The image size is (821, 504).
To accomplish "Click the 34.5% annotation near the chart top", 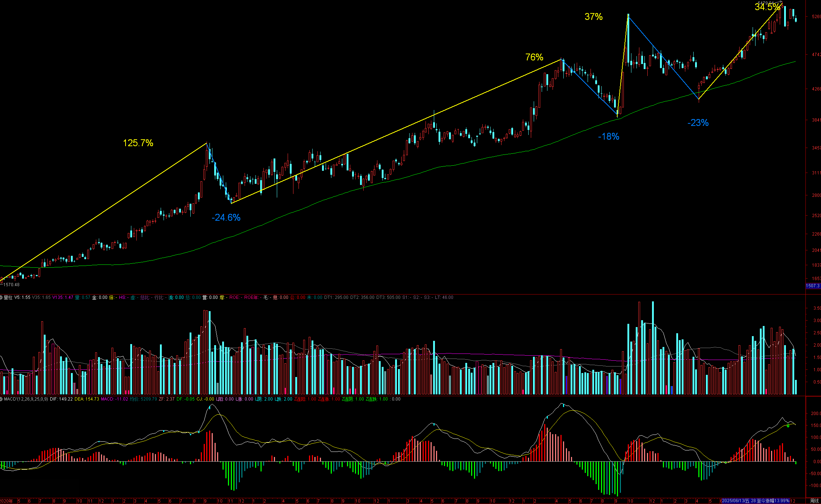I will pos(766,7).
